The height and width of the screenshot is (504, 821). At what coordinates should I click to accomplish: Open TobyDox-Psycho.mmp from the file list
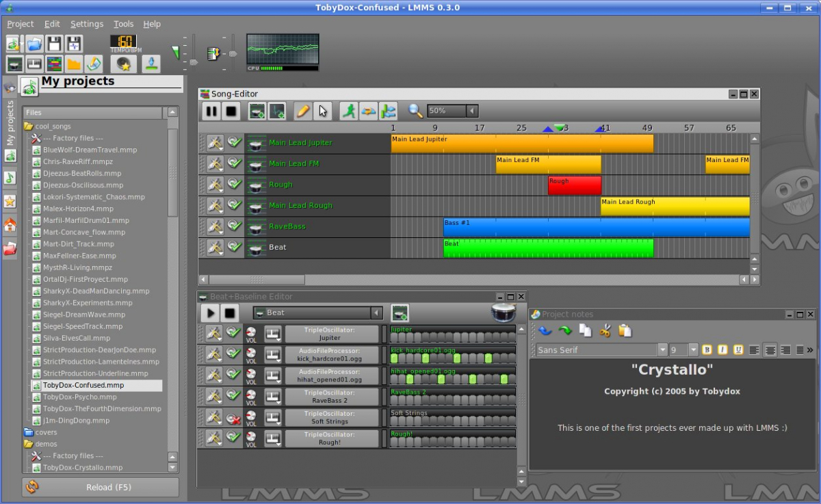click(x=79, y=397)
